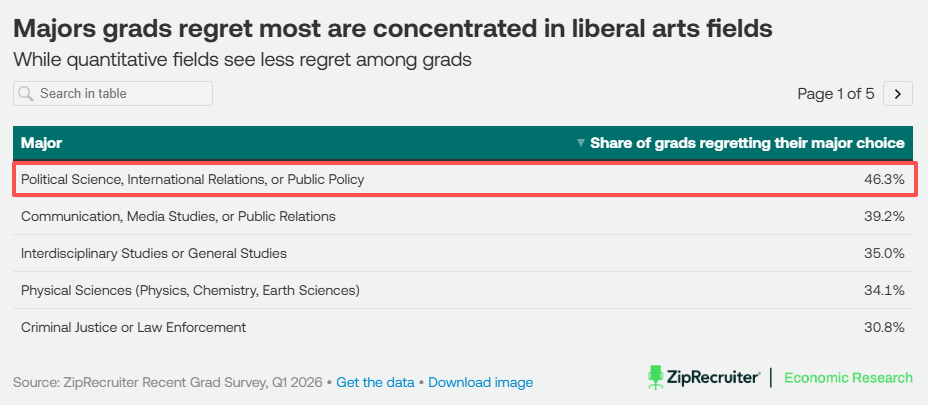Screen dimensions: 928x405
Task: Click the chart title heading
Action: click(393, 28)
